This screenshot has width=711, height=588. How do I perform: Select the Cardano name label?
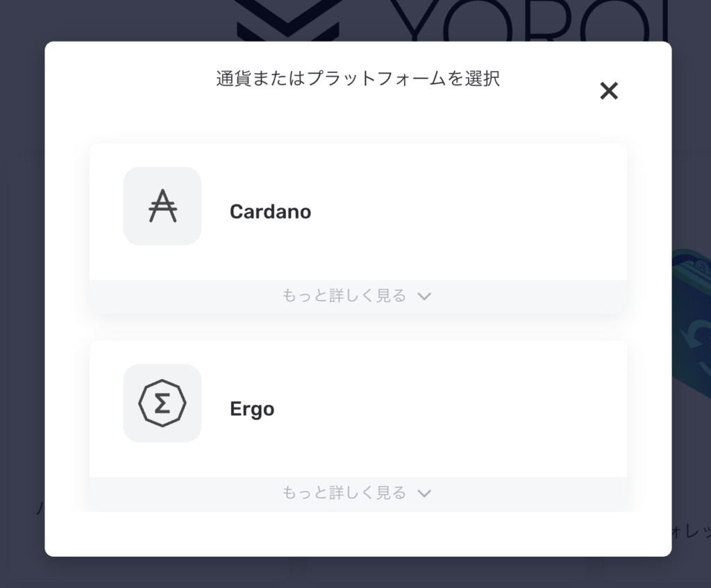point(270,211)
